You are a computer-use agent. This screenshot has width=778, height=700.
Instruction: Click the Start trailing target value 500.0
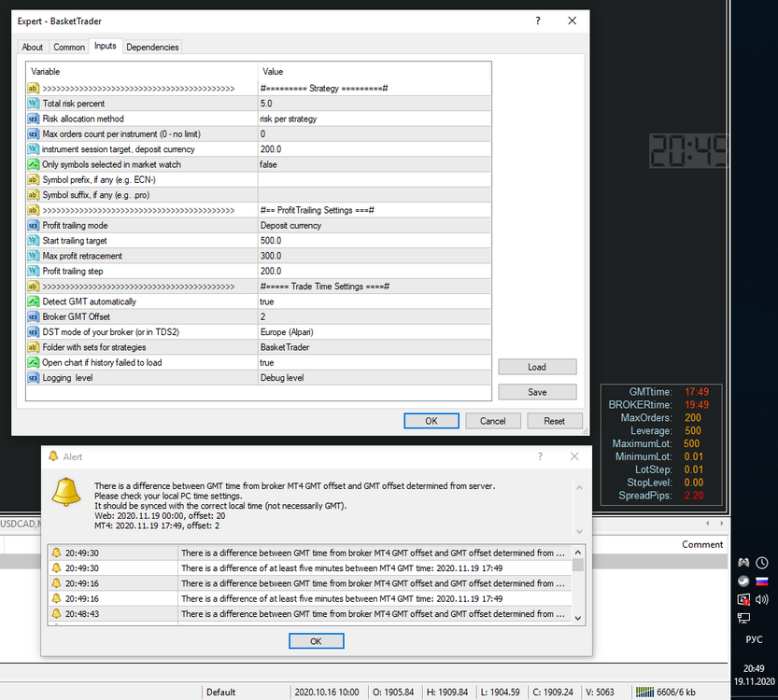[271, 241]
